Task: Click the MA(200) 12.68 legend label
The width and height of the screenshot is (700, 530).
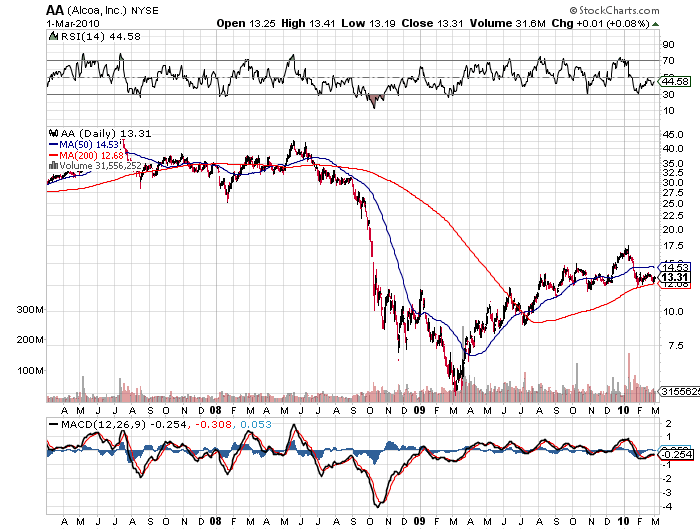Action: 92,155
